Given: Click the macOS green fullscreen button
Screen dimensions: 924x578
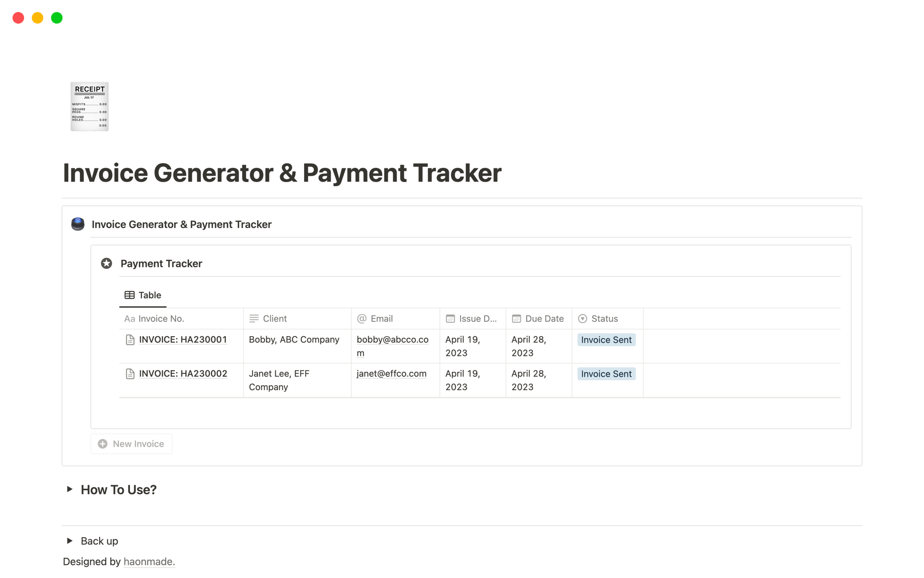Looking at the screenshot, I should [x=57, y=18].
